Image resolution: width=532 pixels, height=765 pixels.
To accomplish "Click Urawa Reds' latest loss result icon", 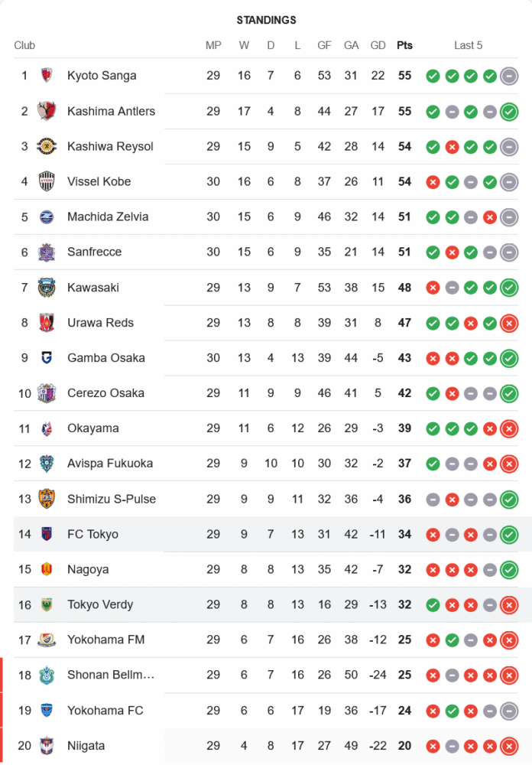I will point(509,323).
